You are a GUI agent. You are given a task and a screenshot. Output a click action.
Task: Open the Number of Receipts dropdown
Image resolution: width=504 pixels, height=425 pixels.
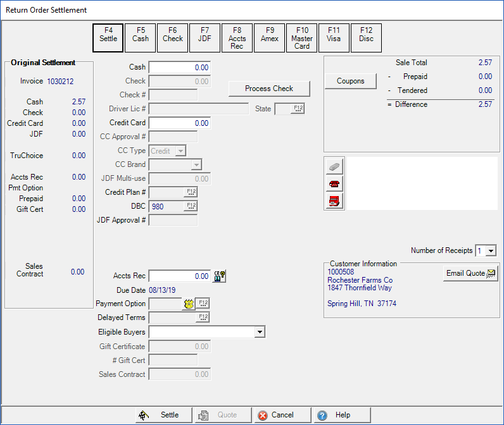491,250
